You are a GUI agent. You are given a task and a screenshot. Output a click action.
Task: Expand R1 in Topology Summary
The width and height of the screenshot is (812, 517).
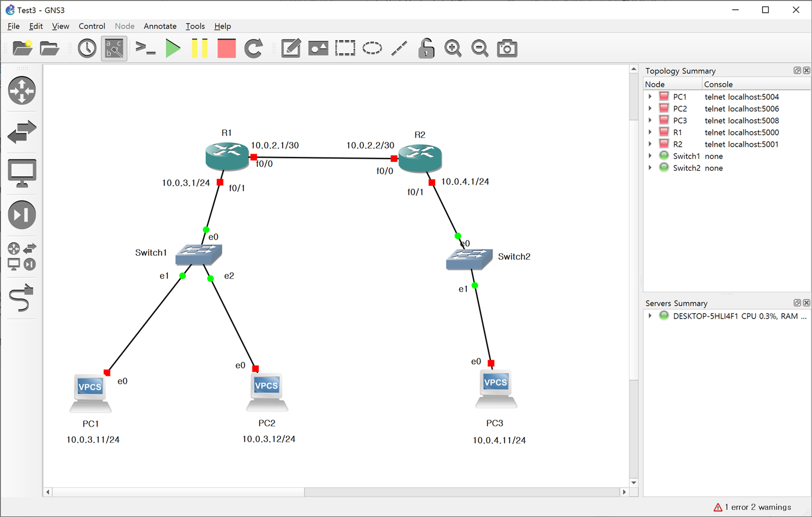[x=650, y=132]
